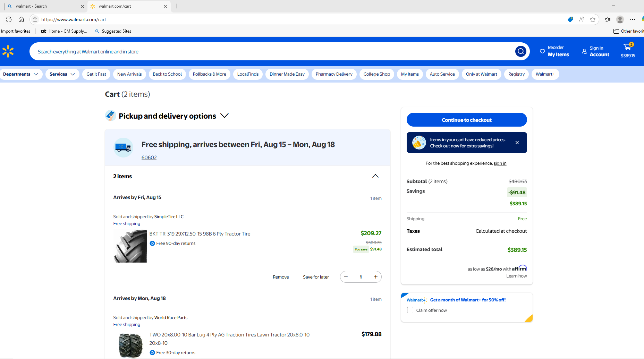Save BKT tire for later
Screen dimensions: 644x359
[x=316, y=277]
